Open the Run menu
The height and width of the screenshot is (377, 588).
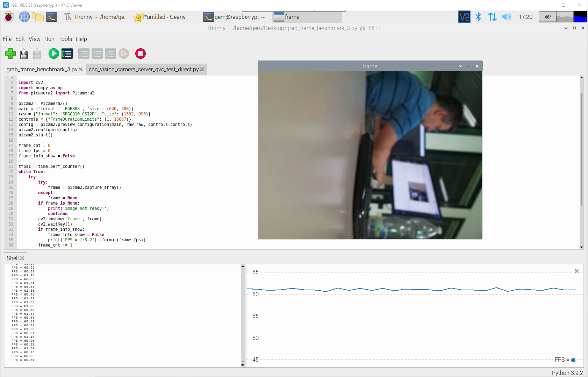click(x=49, y=39)
